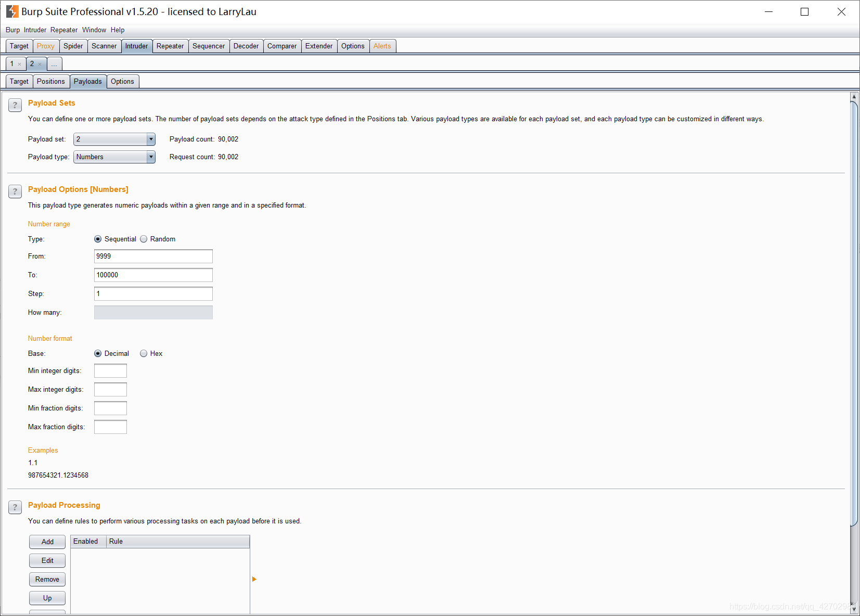860x616 pixels.
Task: Click the orange panel expander arrow
Action: click(x=254, y=579)
